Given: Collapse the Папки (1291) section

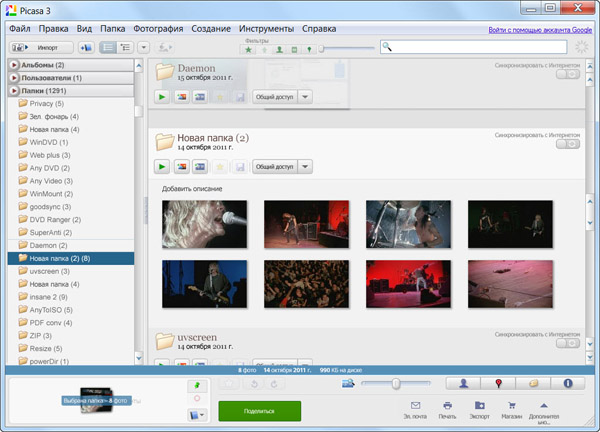Looking at the screenshot, I should click(x=14, y=91).
